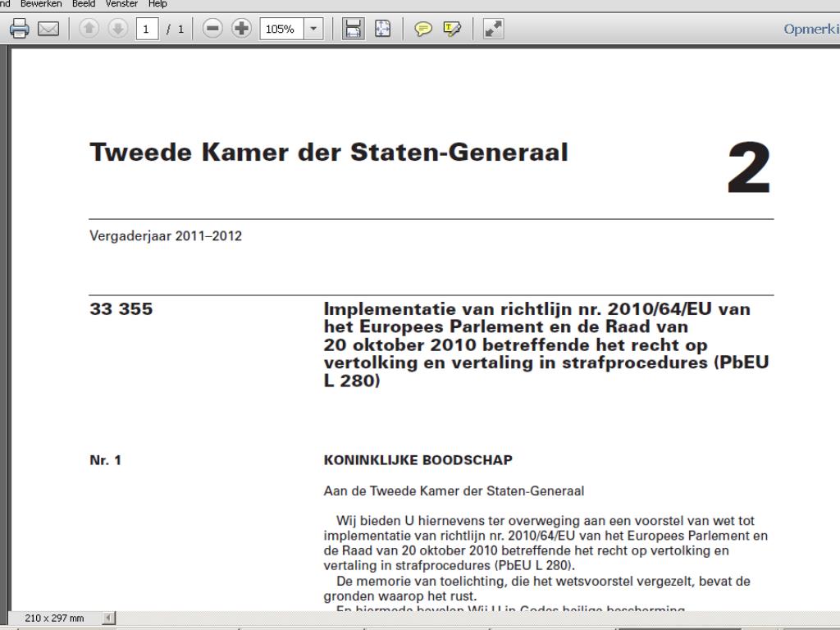Click page size 210 x 297 mm
Image resolution: width=840 pixels, height=630 pixels.
[x=54, y=618]
